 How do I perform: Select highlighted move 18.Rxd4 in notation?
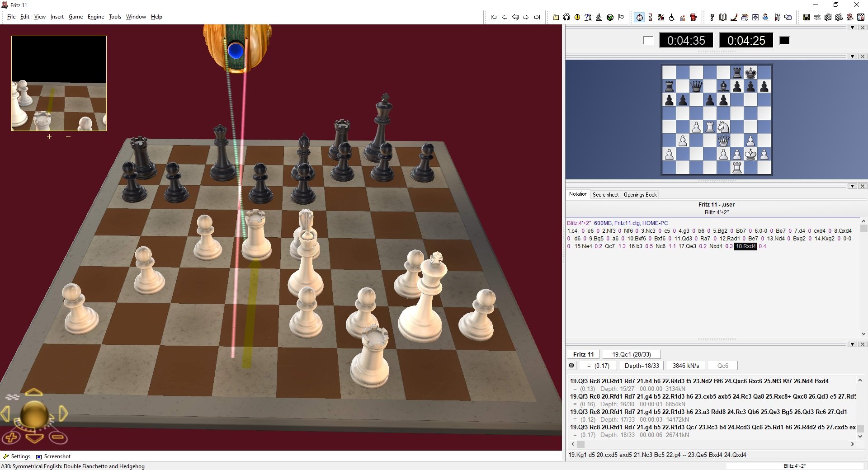click(x=745, y=246)
